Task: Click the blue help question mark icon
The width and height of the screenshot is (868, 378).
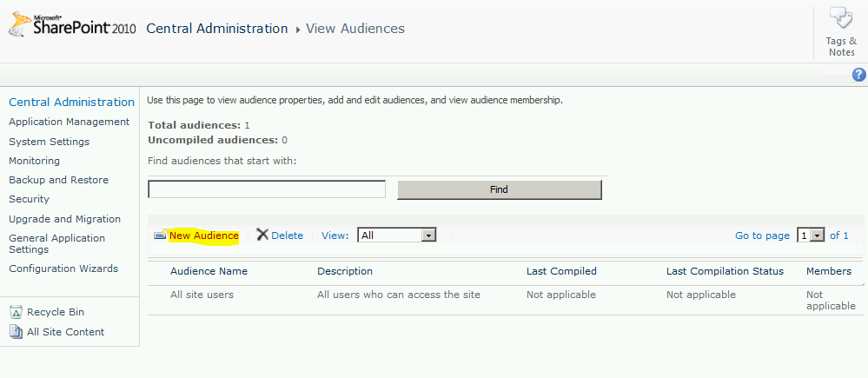Action: click(859, 76)
